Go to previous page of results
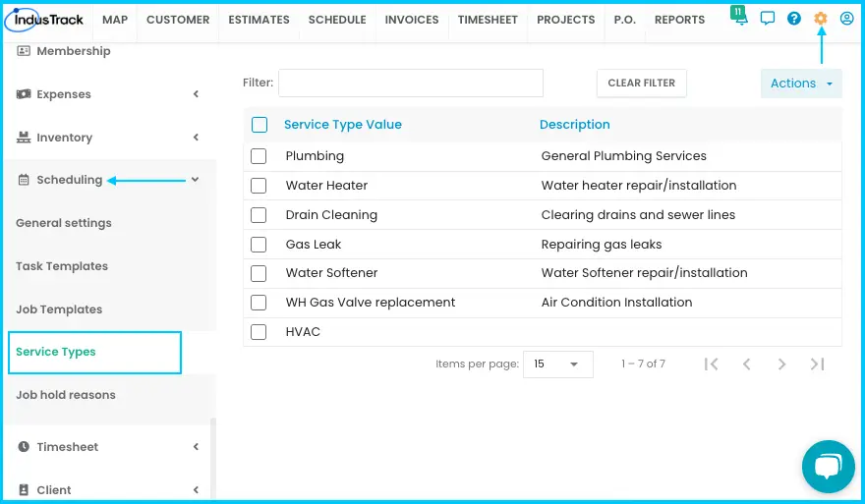Image resolution: width=865 pixels, height=504 pixels. (746, 364)
